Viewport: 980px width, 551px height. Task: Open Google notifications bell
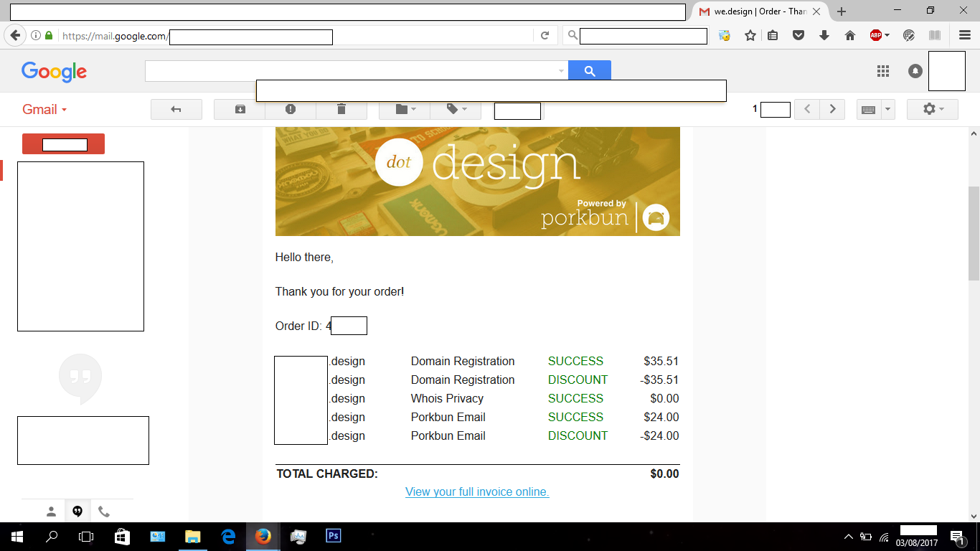[x=915, y=71]
